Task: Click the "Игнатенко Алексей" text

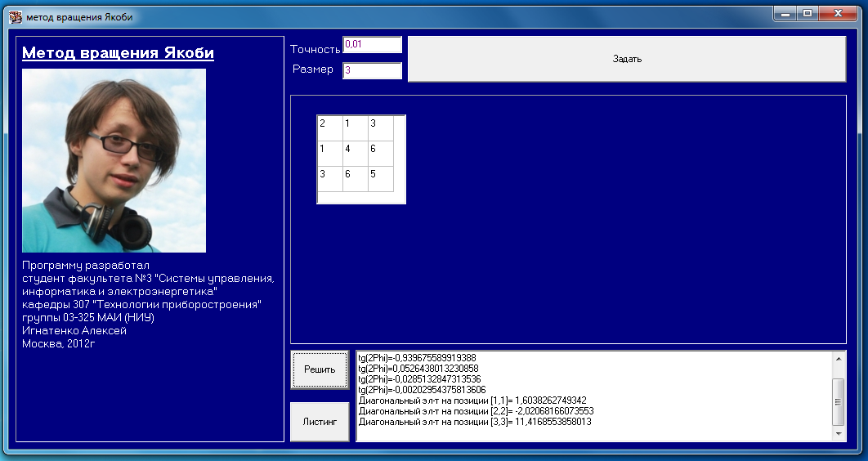Action: (x=74, y=330)
